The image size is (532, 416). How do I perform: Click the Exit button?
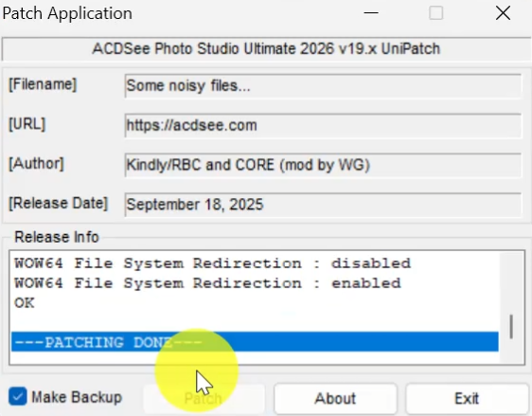[x=467, y=398]
